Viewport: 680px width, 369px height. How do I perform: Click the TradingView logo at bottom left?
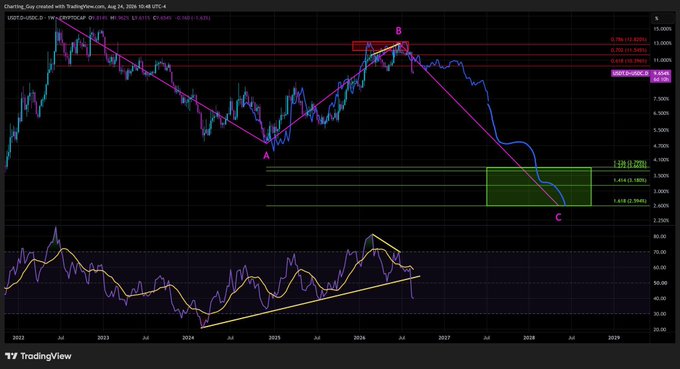coord(38,356)
